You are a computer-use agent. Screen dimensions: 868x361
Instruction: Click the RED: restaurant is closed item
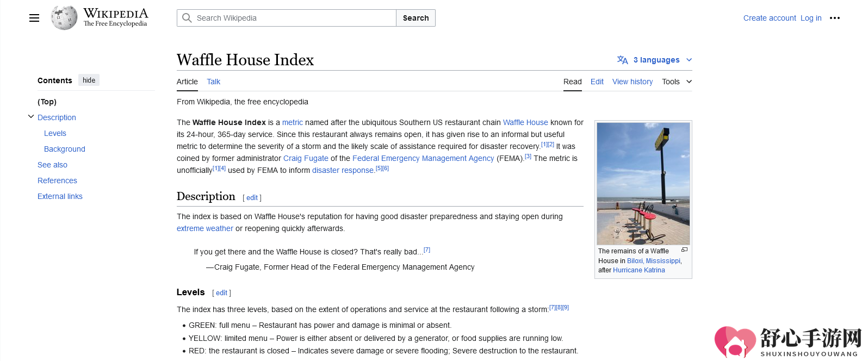pyautogui.click(x=383, y=351)
